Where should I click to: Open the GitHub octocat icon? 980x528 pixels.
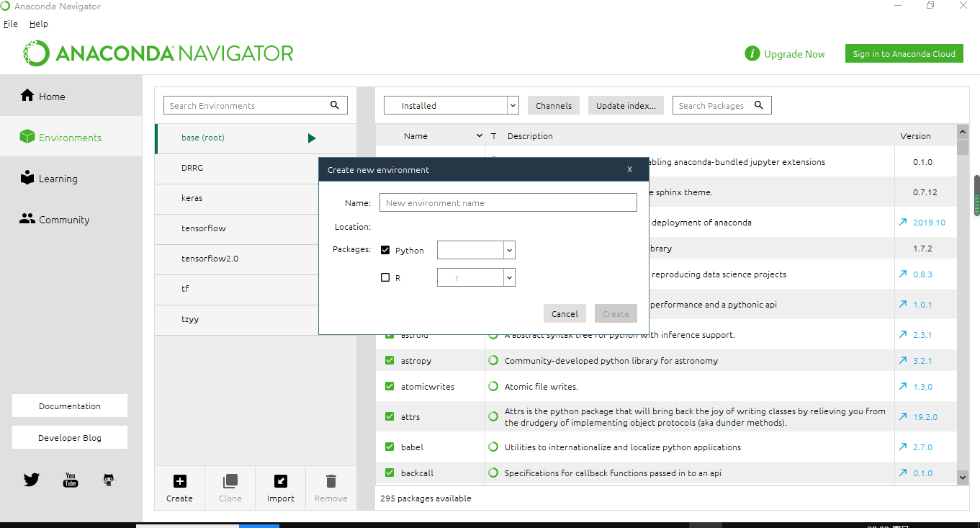109,480
